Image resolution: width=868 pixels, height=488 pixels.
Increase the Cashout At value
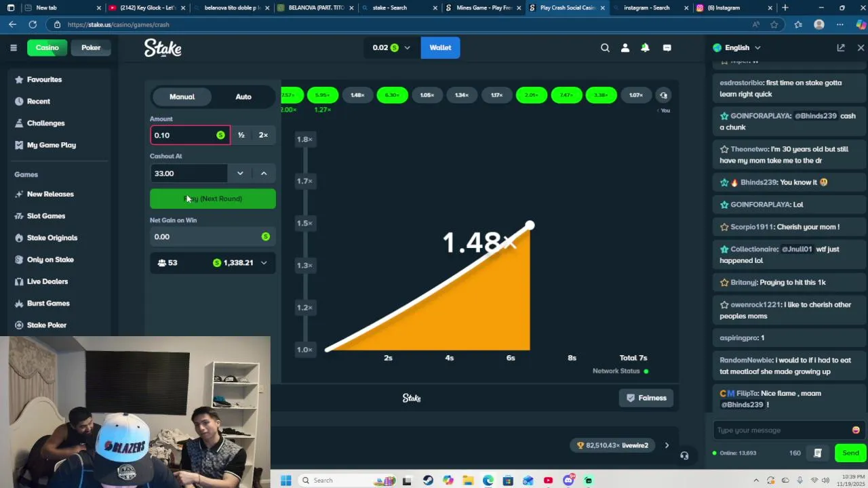point(264,174)
